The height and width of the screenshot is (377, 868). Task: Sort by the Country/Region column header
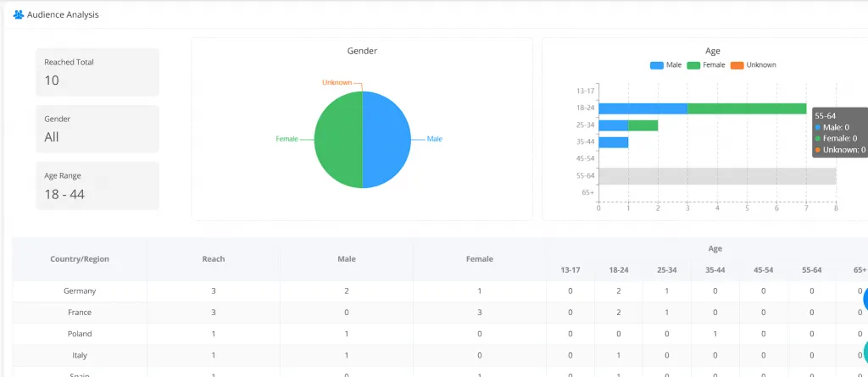[x=80, y=259]
